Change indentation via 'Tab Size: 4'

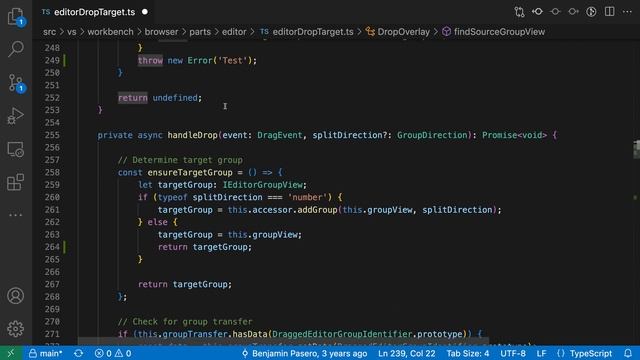point(468,353)
